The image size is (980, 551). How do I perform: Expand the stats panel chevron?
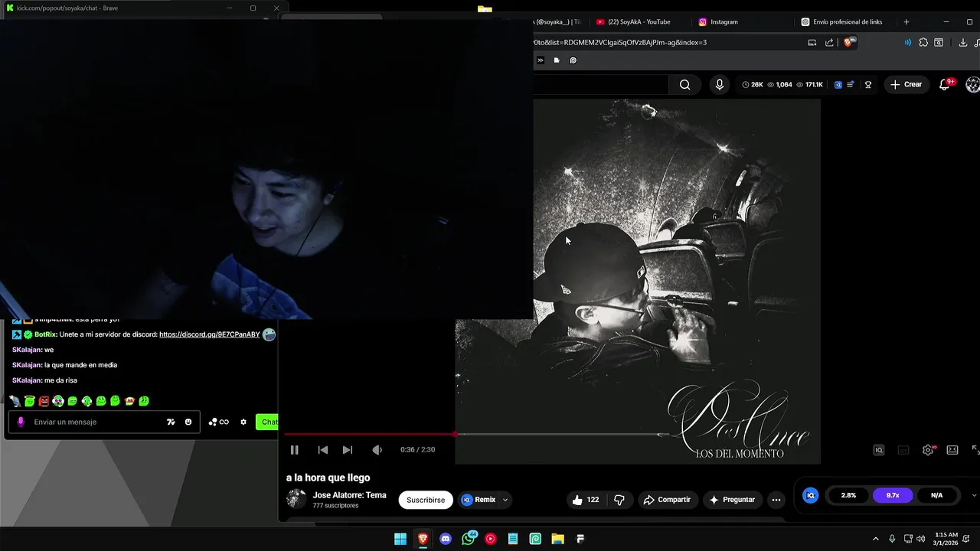974,495
